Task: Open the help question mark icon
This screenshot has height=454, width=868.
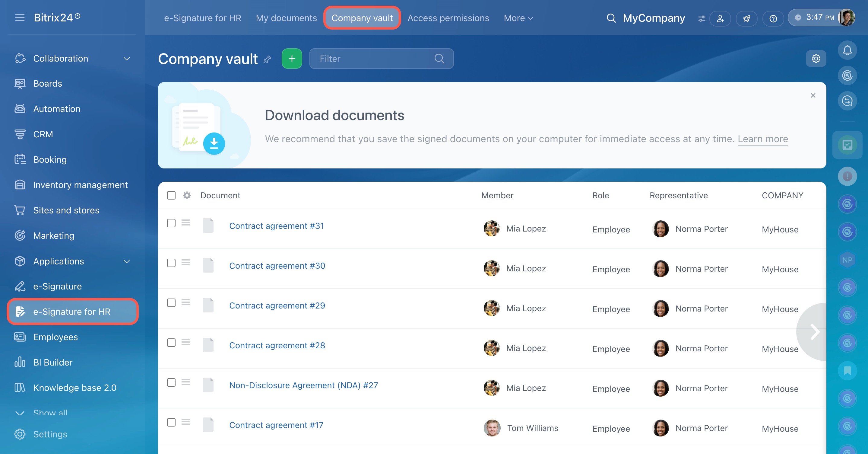Action: [x=773, y=18]
